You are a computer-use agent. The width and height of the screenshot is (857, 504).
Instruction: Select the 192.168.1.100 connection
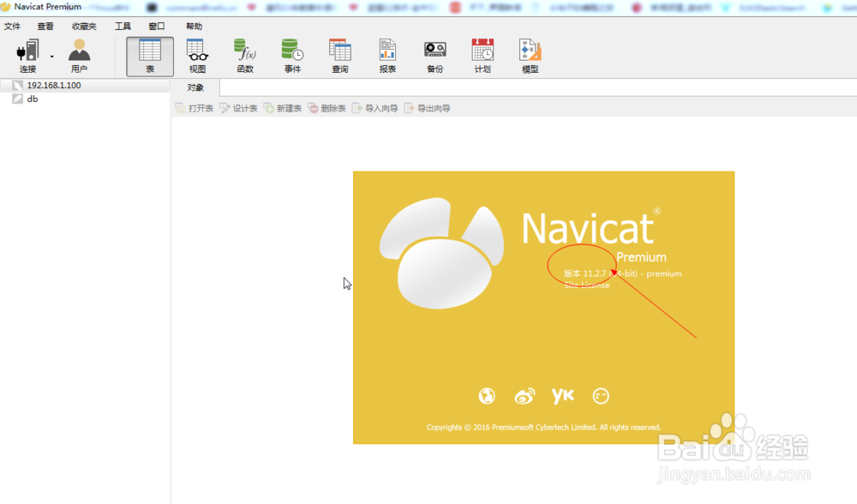[x=85, y=85]
